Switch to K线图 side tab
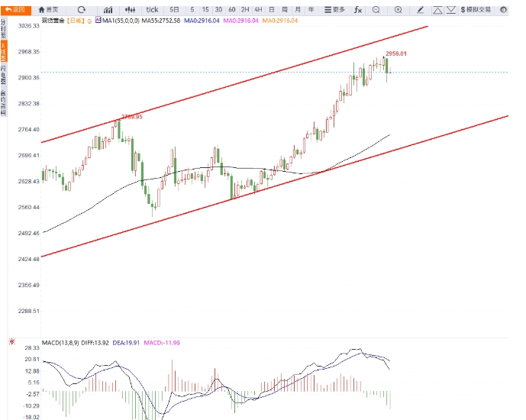Screen dimensions: 526x420 [x=3, y=51]
